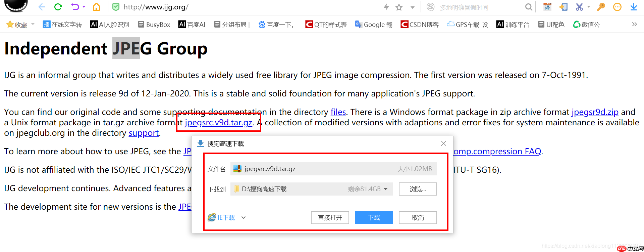Click the blue 下载 download button
Viewport: 644px width, 252px height.
click(x=374, y=217)
